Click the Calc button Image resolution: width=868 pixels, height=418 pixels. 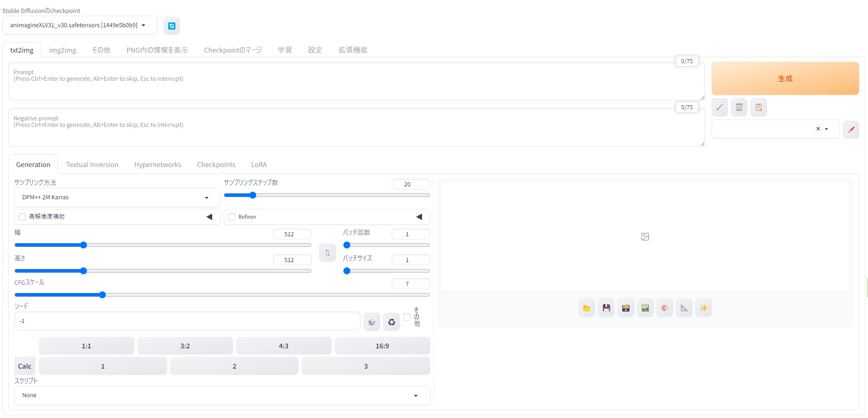(x=25, y=366)
